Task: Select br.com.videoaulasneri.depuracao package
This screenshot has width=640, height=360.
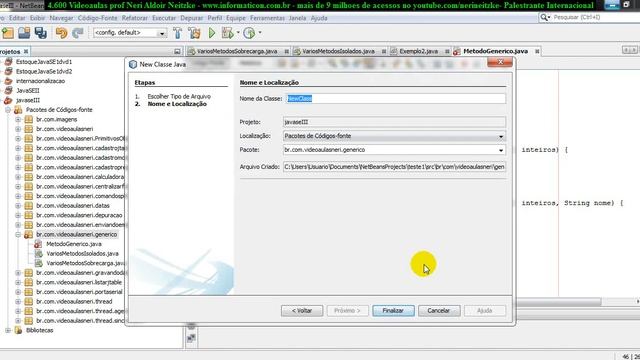Action: click(x=79, y=215)
